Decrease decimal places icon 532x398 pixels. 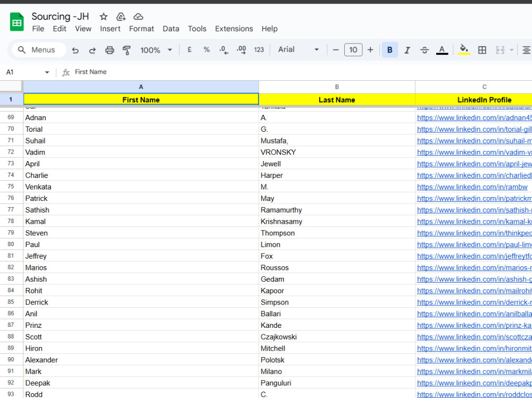224,50
